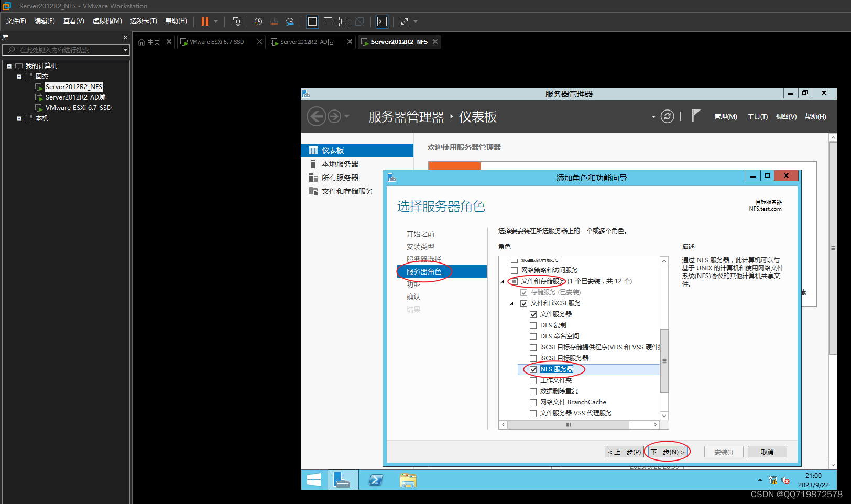Click the stretch guest display icon

click(x=405, y=21)
